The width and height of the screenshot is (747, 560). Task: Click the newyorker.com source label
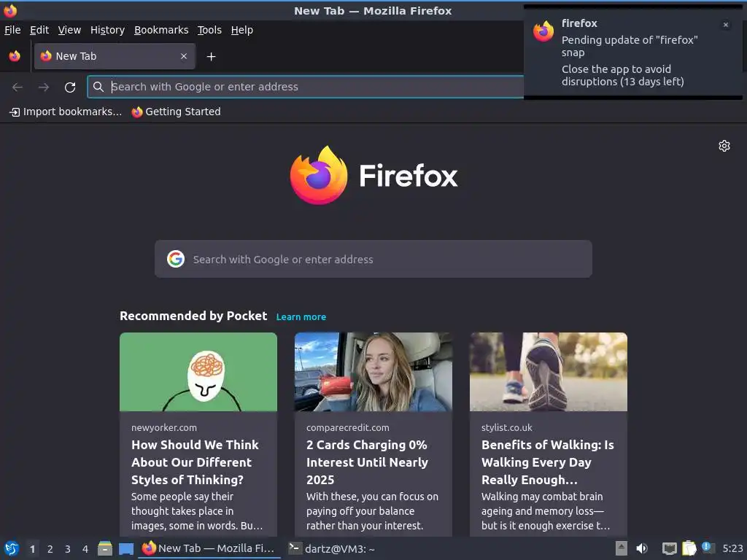164,427
